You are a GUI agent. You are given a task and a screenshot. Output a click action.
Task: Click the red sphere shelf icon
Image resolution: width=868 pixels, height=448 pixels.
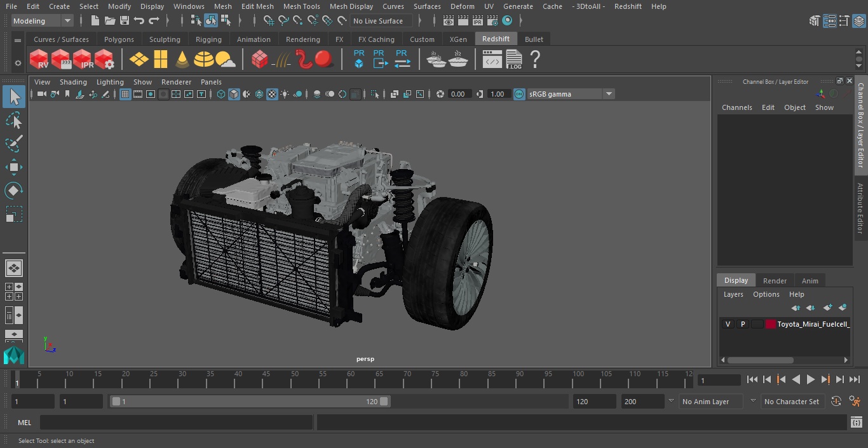point(324,60)
